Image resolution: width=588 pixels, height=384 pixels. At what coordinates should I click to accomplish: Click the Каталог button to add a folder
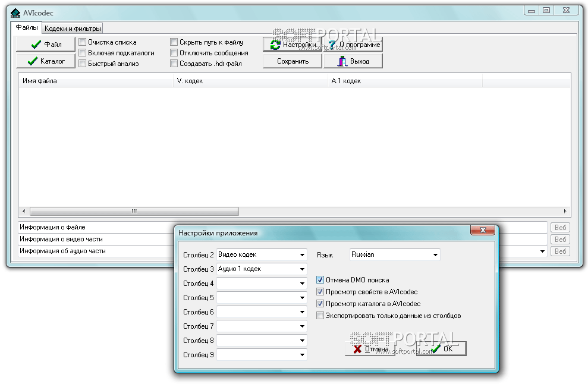coord(46,61)
